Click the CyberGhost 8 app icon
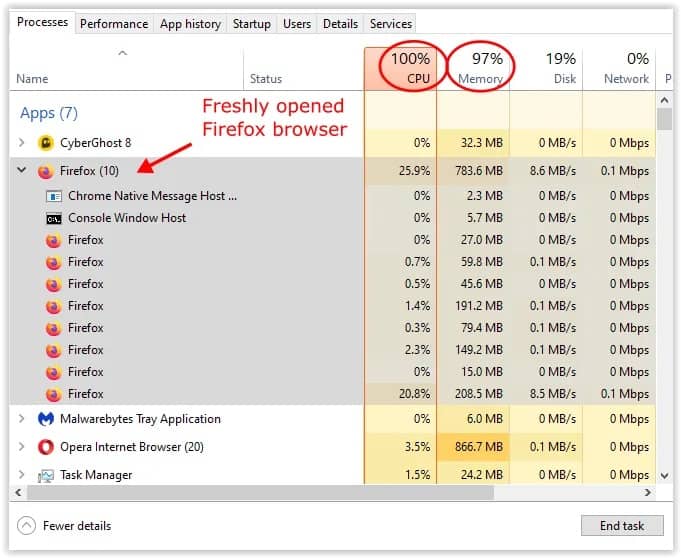Image resolution: width=681 pixels, height=558 pixels. point(46,143)
